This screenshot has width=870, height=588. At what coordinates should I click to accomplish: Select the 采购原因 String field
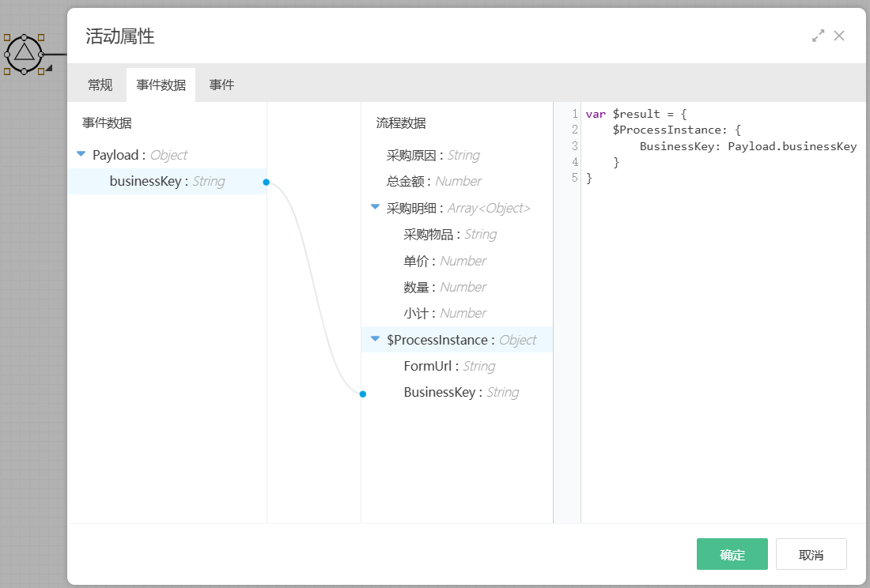point(433,156)
